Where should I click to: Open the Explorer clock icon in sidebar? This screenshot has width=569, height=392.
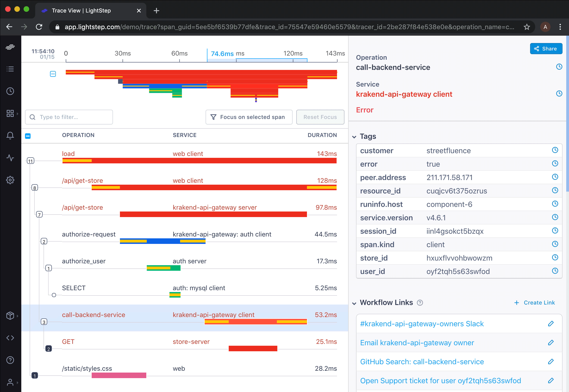pyautogui.click(x=10, y=91)
